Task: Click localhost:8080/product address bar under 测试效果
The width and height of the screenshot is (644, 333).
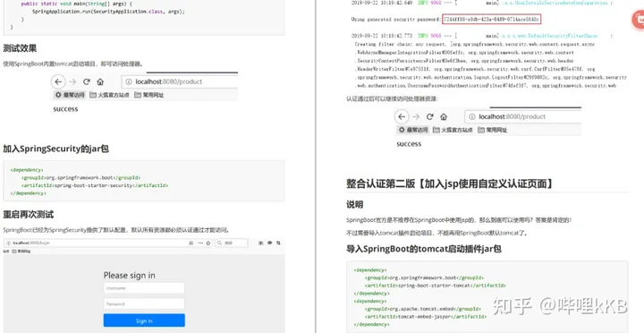Action: (180, 81)
